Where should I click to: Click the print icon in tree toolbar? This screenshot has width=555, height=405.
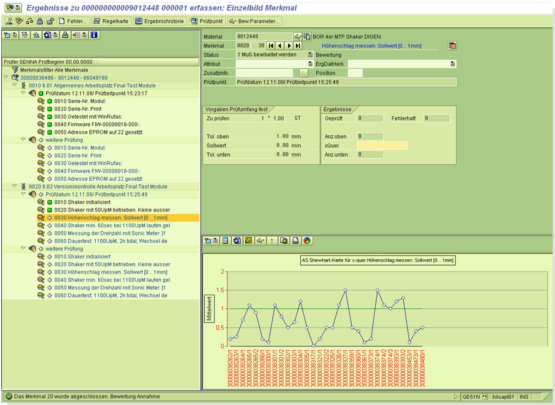(65, 35)
